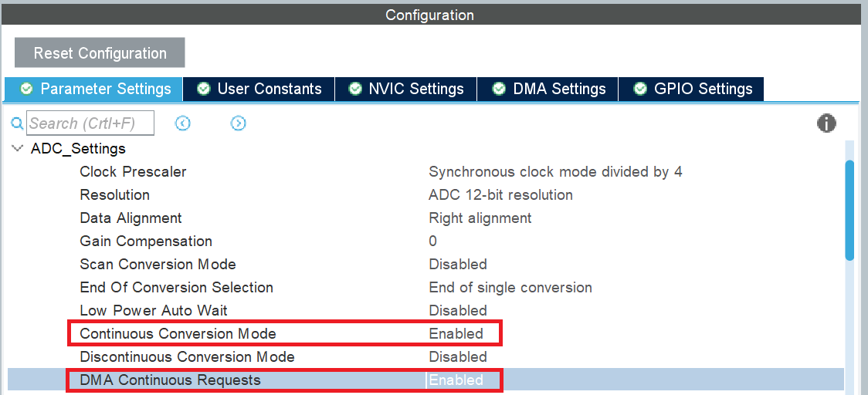The height and width of the screenshot is (395, 868).
Task: Click the search magnifier icon
Action: pos(18,123)
